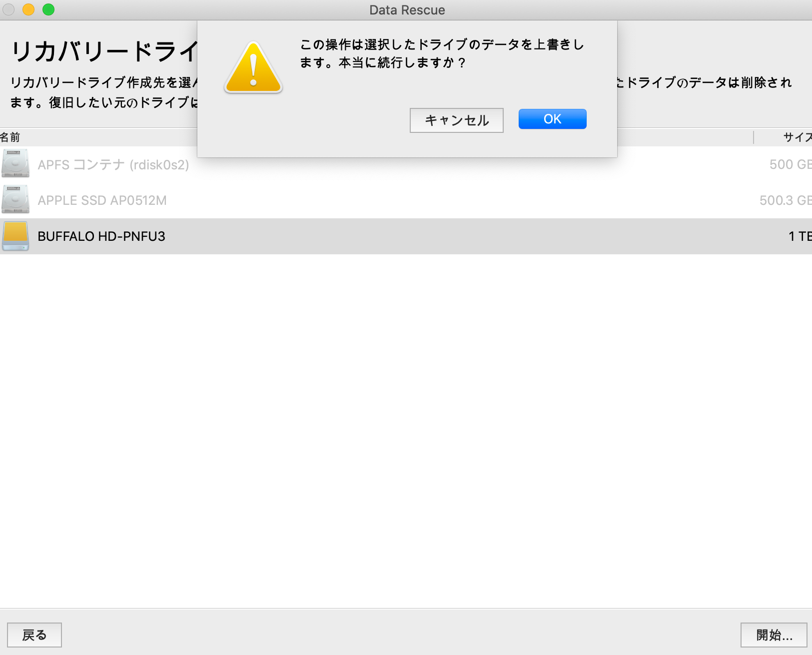Click the 500.3 GB size value

click(785, 200)
